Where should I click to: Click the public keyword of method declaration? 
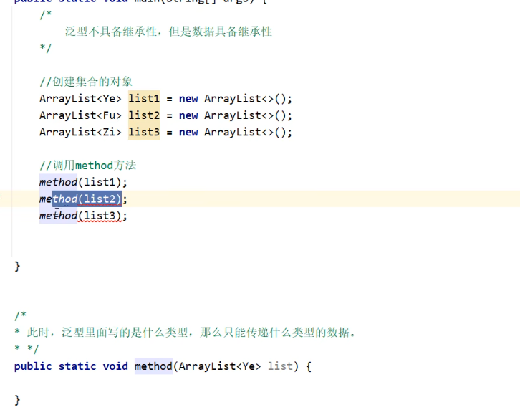(33, 366)
